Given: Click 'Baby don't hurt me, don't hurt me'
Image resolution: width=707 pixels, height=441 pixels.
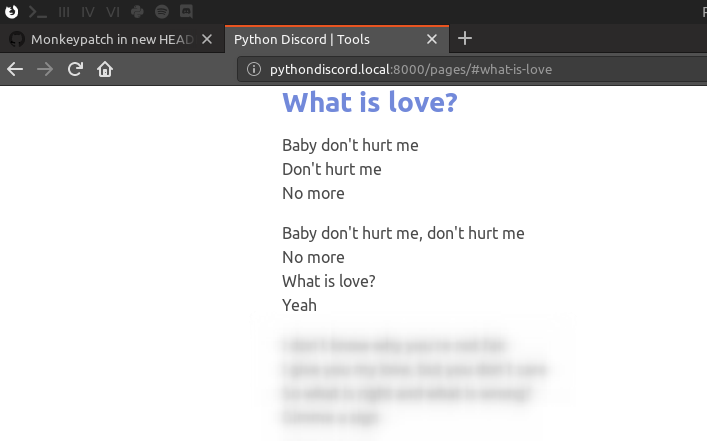Looking at the screenshot, I should pyautogui.click(x=403, y=233).
